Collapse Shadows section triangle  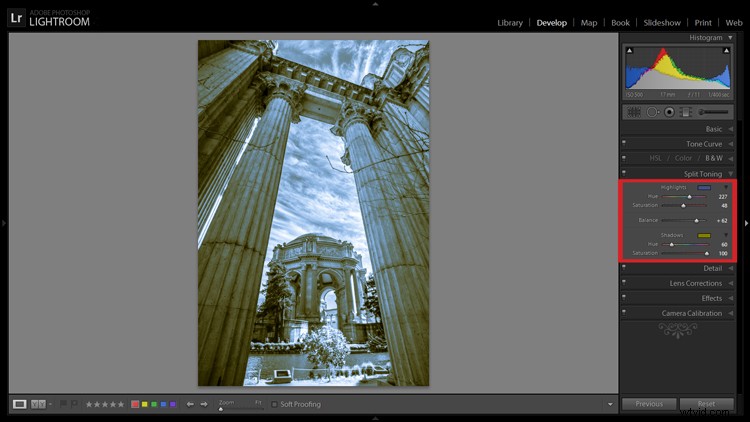726,235
